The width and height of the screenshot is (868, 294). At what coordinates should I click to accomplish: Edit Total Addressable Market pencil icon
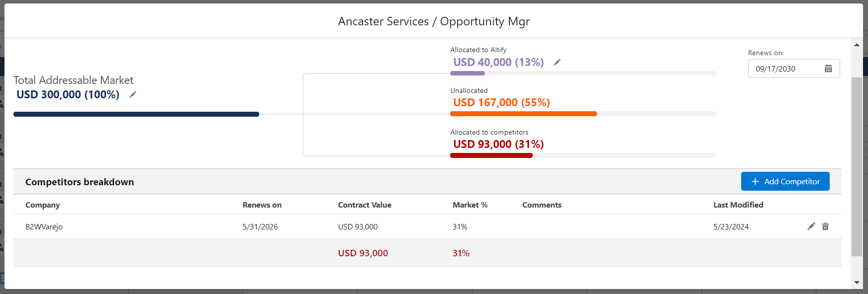133,94
